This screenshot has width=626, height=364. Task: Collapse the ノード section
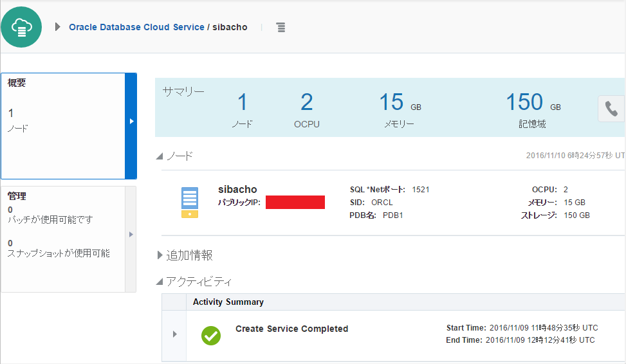click(160, 156)
